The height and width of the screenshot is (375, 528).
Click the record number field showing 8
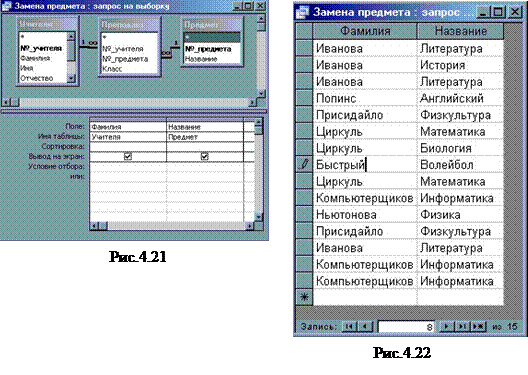point(406,327)
